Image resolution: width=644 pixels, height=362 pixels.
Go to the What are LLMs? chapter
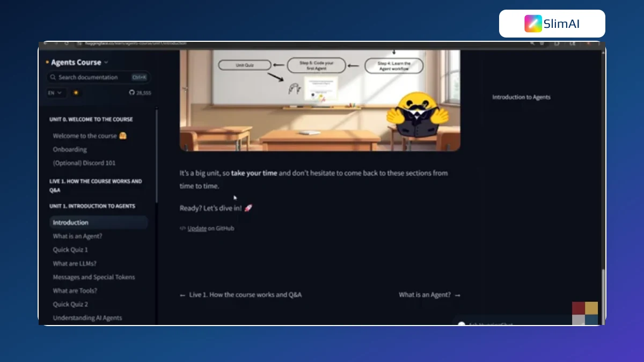pos(75,263)
